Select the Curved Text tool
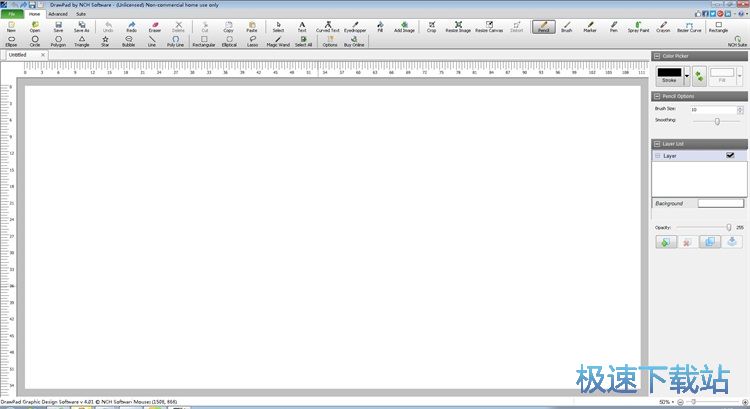This screenshot has height=409, width=750. click(x=328, y=27)
